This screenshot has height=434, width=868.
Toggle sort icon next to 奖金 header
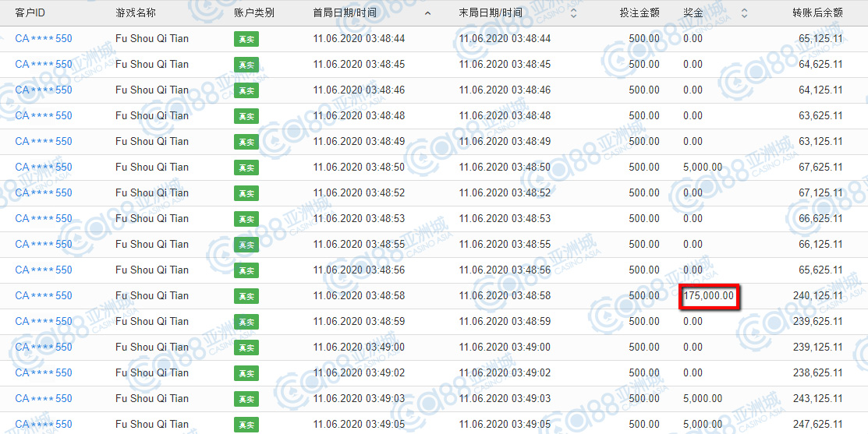tap(744, 13)
